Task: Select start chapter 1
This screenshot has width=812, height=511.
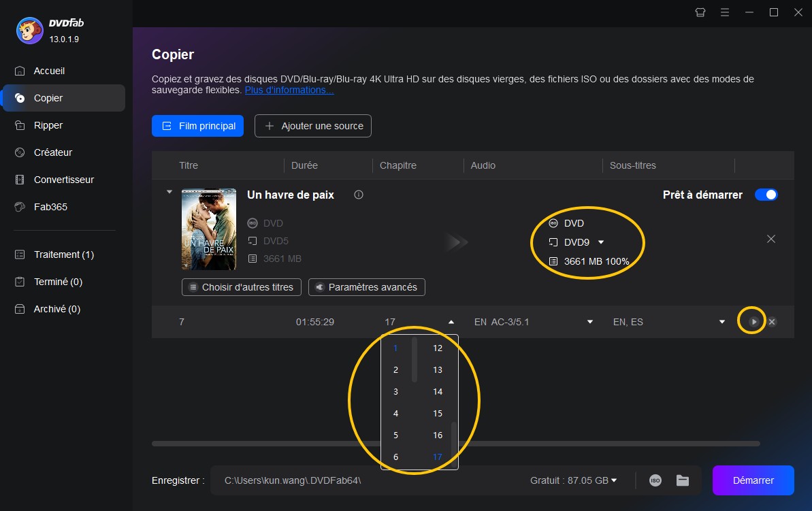Action: click(x=395, y=348)
